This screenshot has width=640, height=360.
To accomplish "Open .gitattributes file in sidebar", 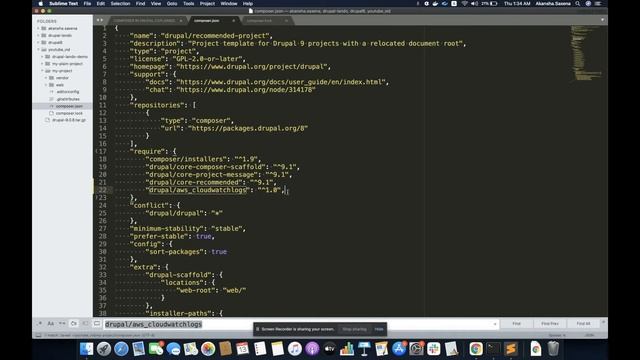I will pyautogui.click(x=68, y=99).
